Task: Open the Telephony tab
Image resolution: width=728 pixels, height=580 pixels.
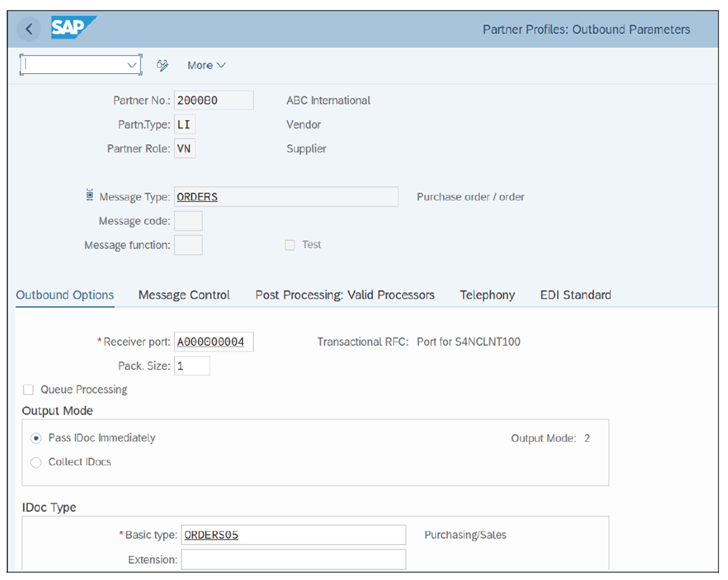Action: pyautogui.click(x=487, y=295)
